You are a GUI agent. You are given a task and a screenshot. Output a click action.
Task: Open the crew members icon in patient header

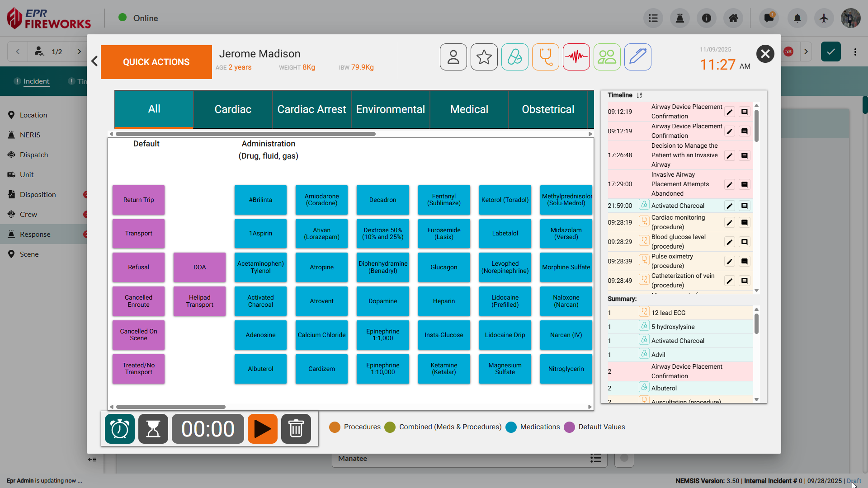pos(607,57)
